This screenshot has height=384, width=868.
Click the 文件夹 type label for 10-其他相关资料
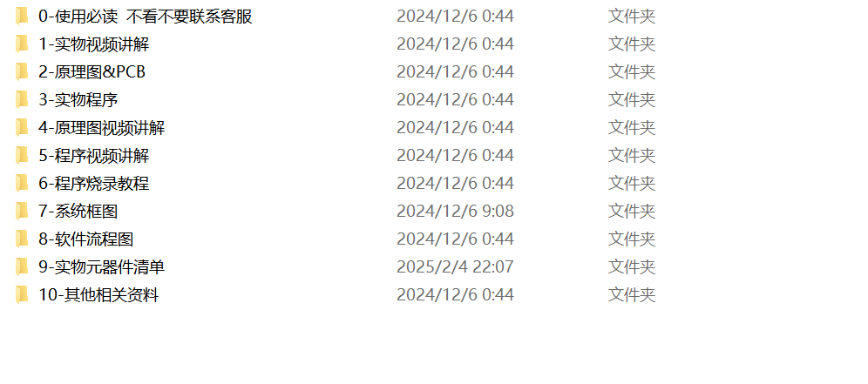click(632, 295)
